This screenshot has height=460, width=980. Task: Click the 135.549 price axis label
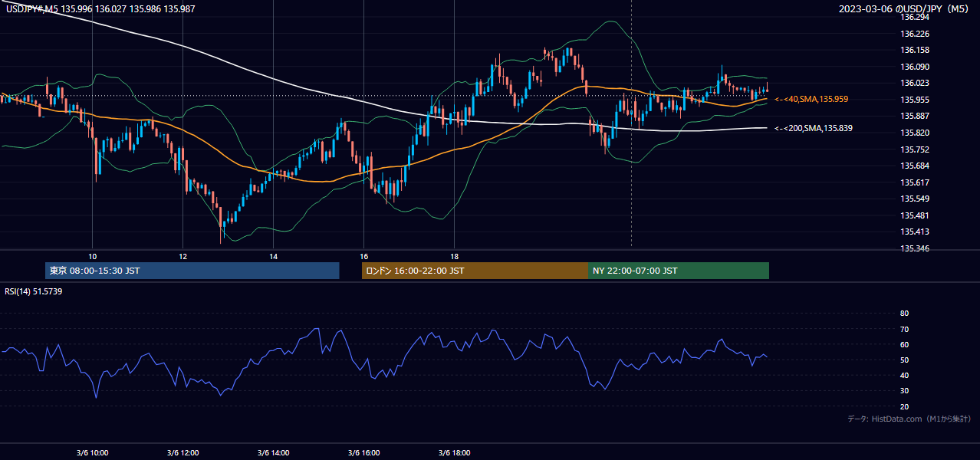pyautogui.click(x=914, y=199)
